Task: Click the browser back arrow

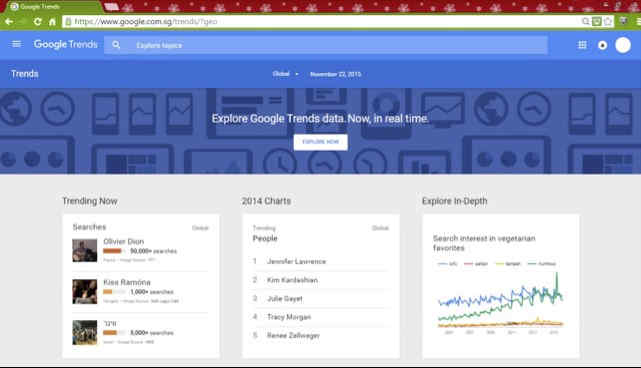Action: click(x=9, y=21)
